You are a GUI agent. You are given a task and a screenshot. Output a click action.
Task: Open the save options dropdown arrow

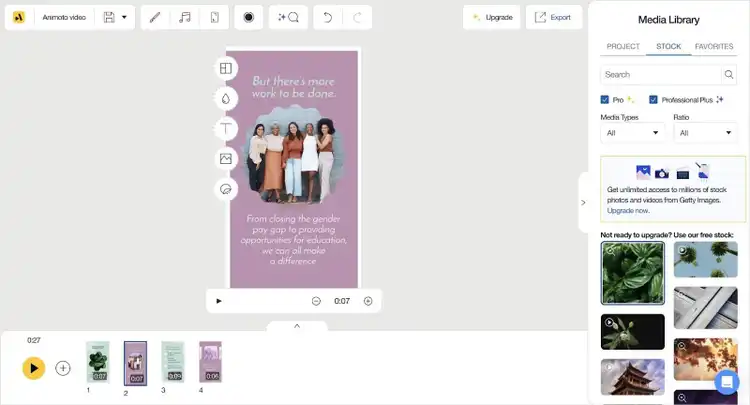click(x=124, y=17)
